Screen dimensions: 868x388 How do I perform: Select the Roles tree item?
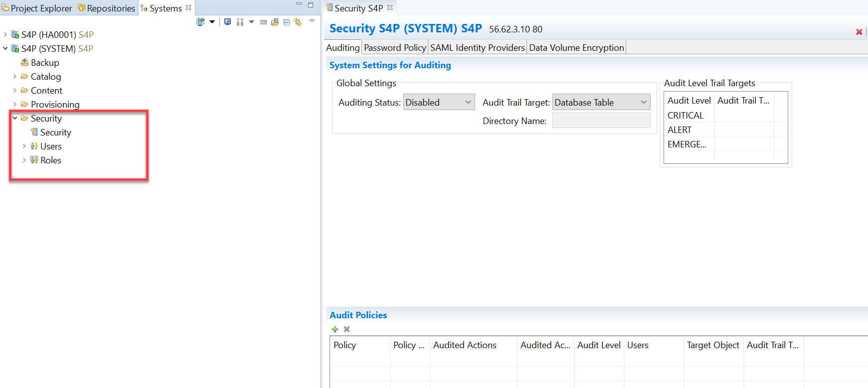coord(46,160)
